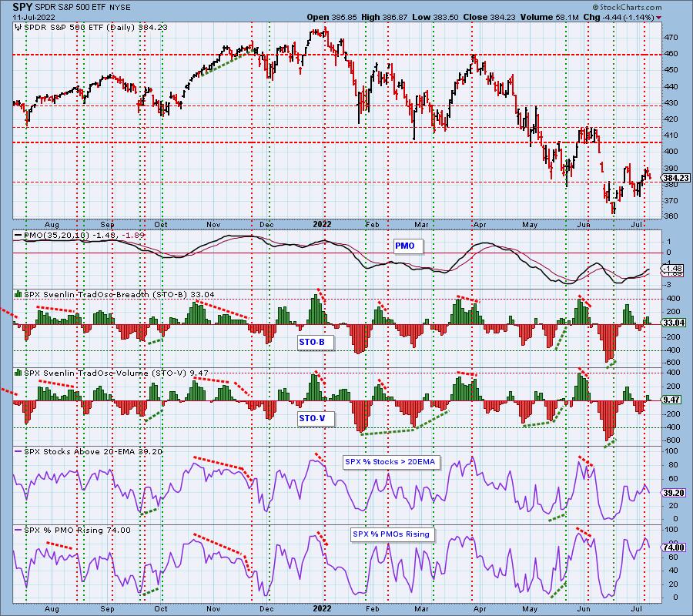Click the 384.23 price tag on the right axis

[x=676, y=178]
